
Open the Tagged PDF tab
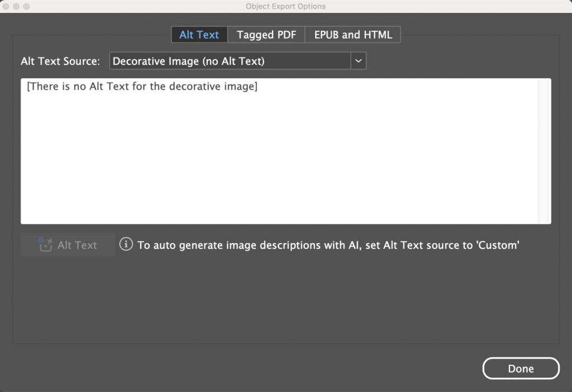click(x=266, y=35)
